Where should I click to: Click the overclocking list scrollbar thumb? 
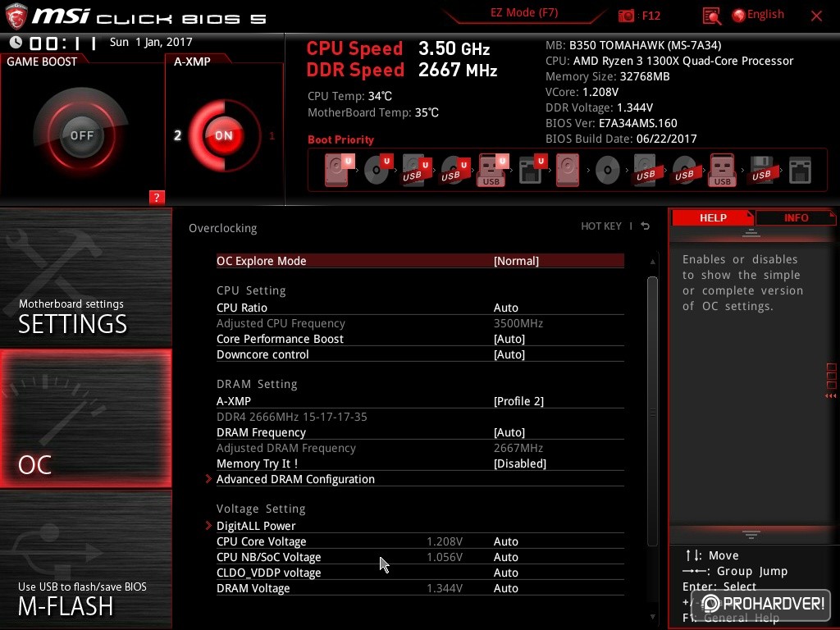[x=652, y=411]
